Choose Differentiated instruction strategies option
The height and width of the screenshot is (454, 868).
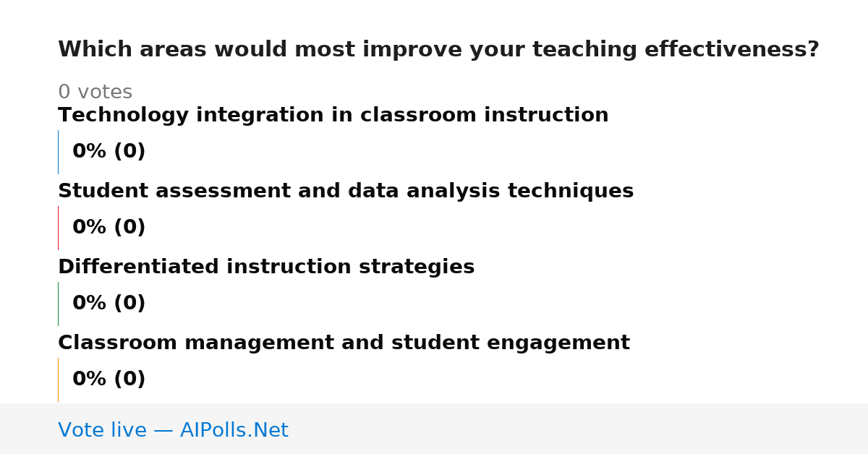[266, 267]
